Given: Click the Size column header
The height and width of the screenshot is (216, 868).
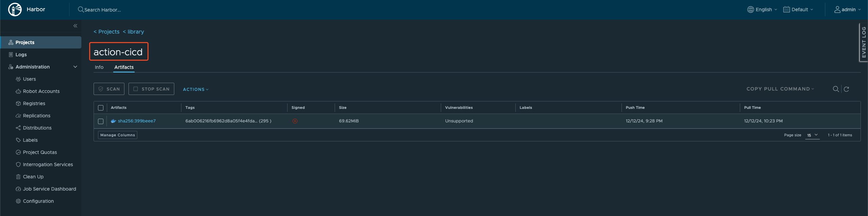Looking at the screenshot, I should pyautogui.click(x=343, y=107).
